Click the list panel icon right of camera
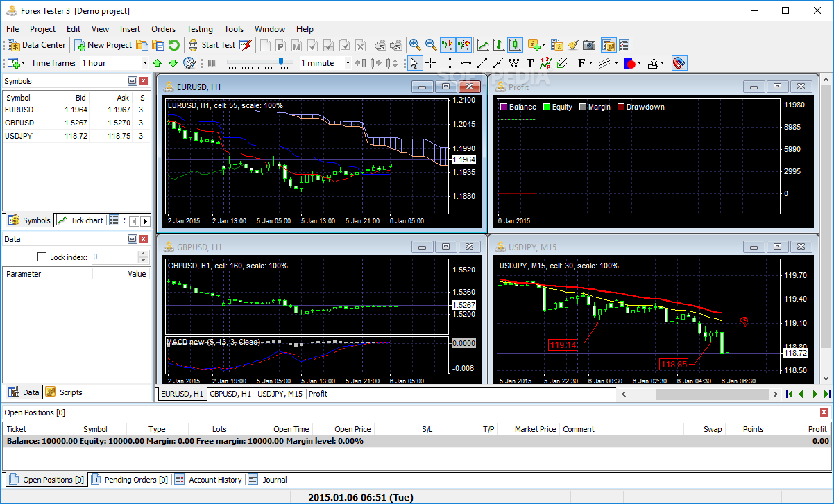 click(624, 45)
